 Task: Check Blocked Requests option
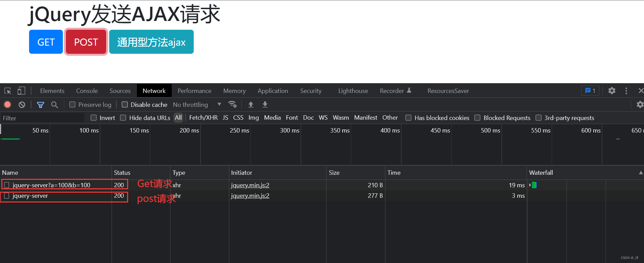point(477,118)
